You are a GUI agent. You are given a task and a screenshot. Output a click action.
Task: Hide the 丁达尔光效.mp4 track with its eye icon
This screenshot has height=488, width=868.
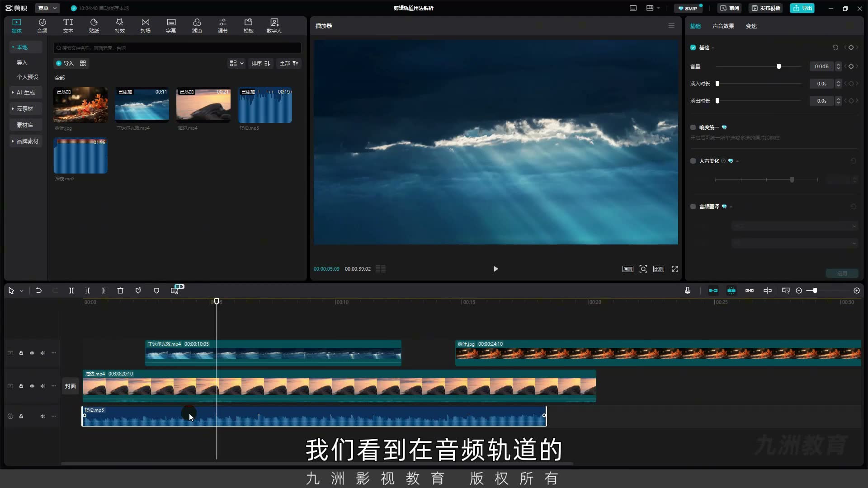coord(32,353)
